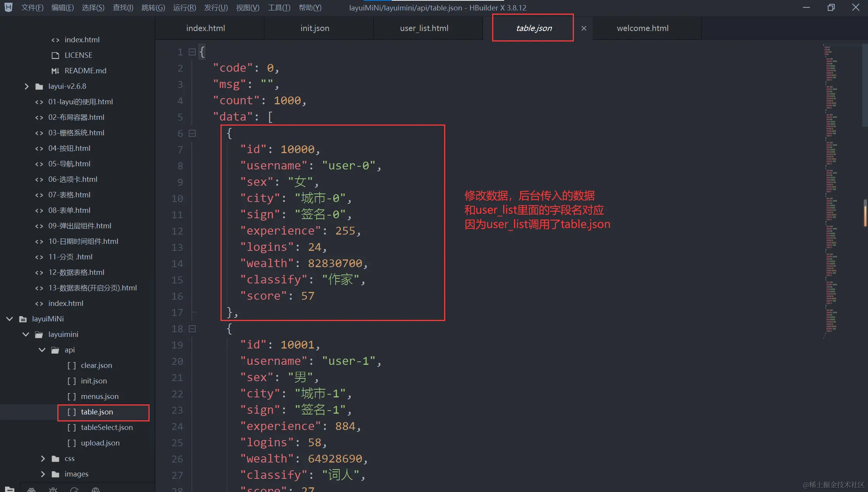Viewport: 868px width, 492px height.
Task: Open the 查找(I) menu
Action: (123, 7)
